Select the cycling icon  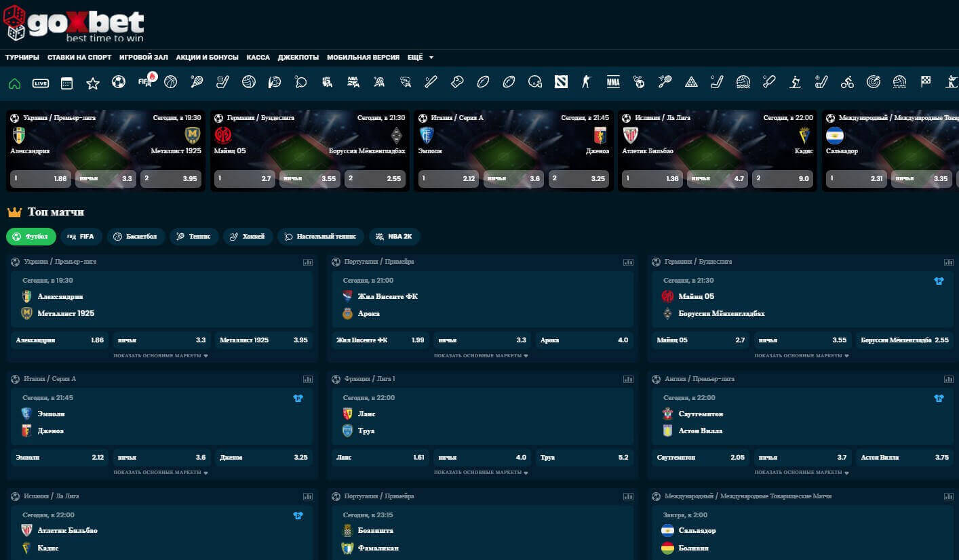click(x=847, y=82)
